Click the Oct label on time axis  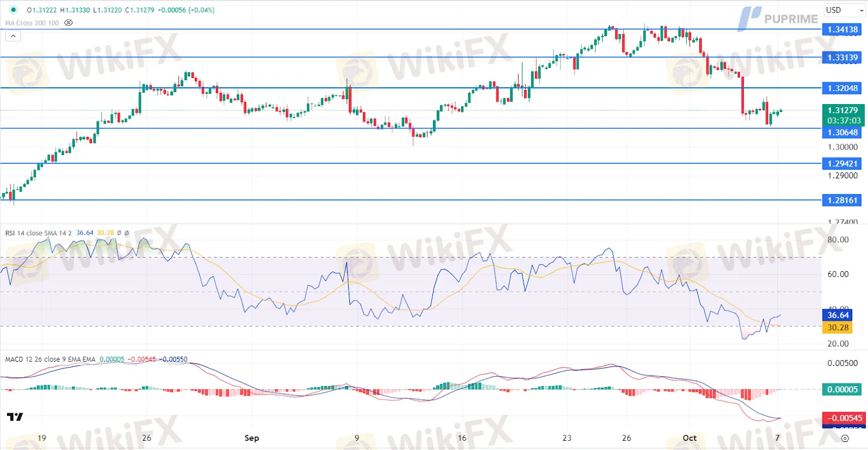(x=690, y=438)
